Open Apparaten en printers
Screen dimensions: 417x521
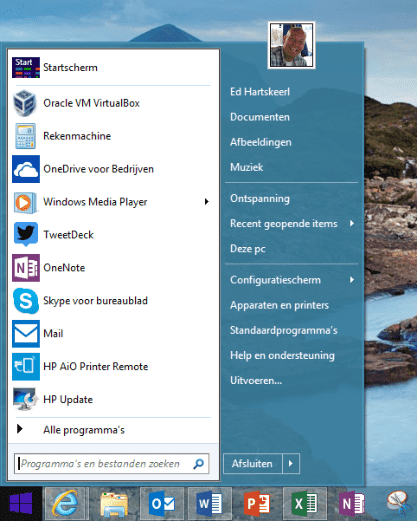tap(279, 305)
